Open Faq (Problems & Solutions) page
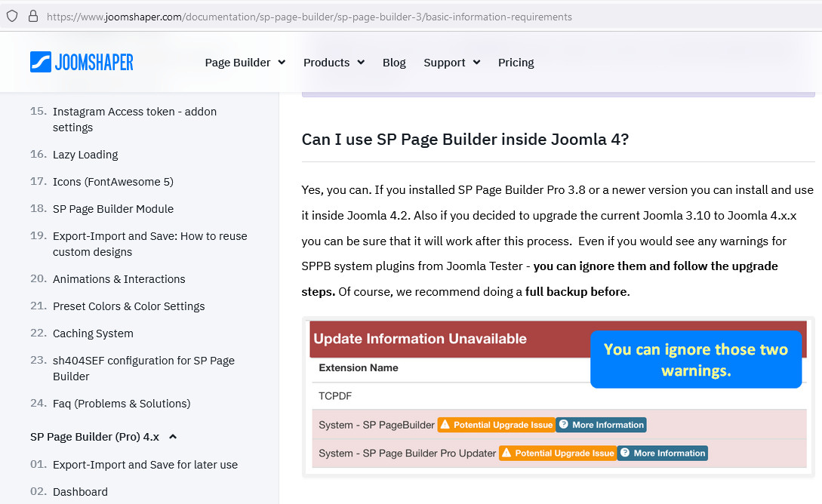822x504 pixels. (122, 404)
